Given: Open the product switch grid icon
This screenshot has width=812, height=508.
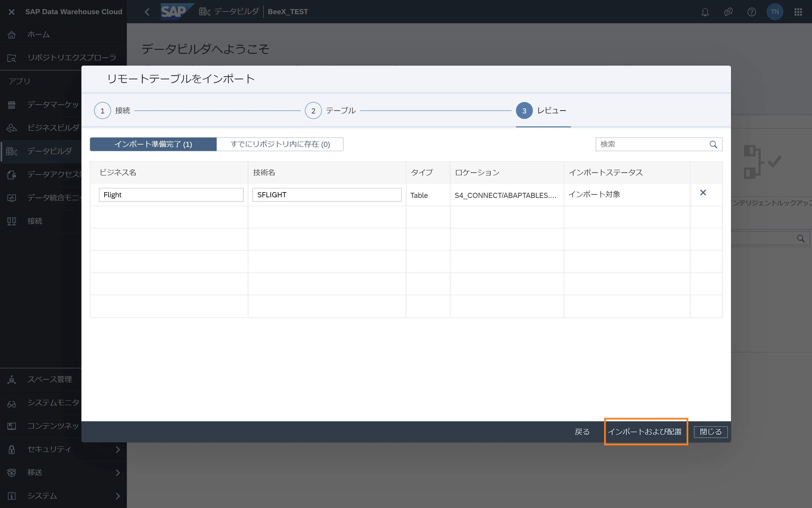Looking at the screenshot, I should (x=798, y=12).
